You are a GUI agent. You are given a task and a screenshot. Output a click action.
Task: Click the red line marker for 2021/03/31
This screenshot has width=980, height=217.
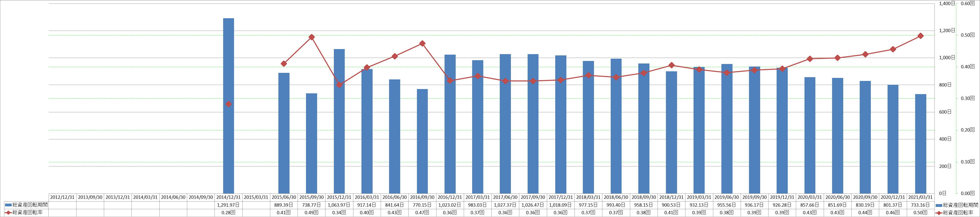click(920, 36)
